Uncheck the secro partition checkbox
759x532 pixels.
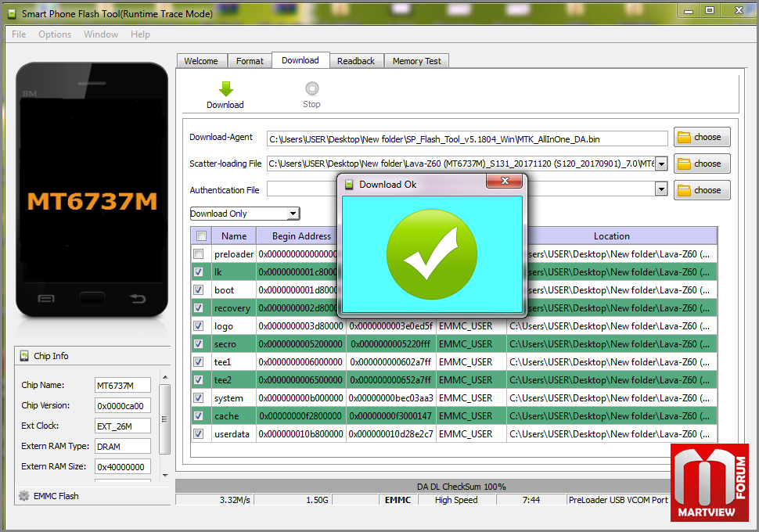coord(199,344)
